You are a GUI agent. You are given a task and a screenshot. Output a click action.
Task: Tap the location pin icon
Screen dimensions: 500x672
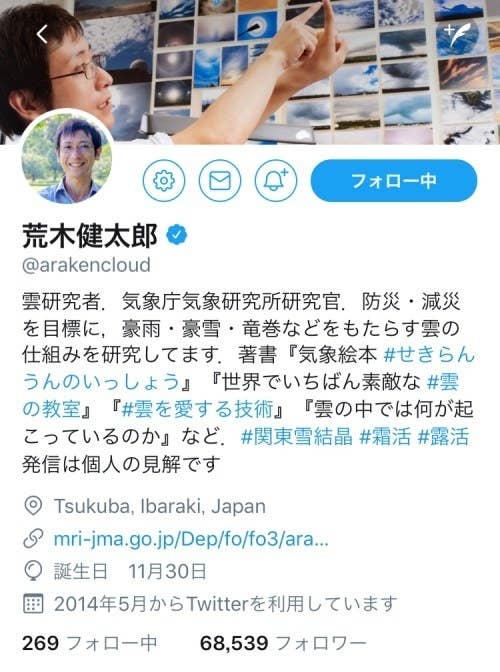point(33,506)
